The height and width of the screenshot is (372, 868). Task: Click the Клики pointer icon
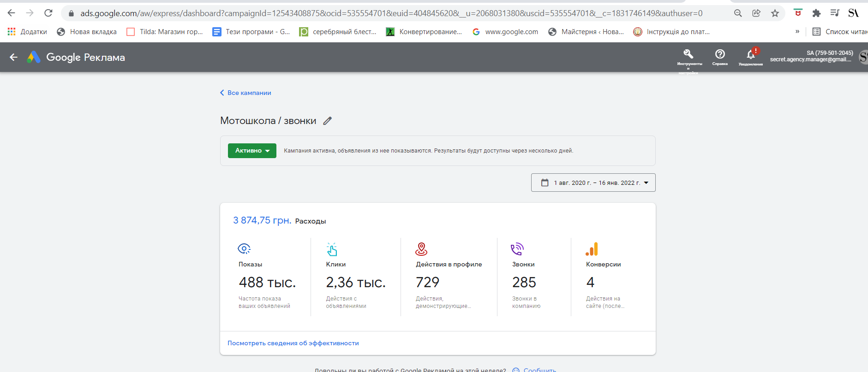point(332,249)
